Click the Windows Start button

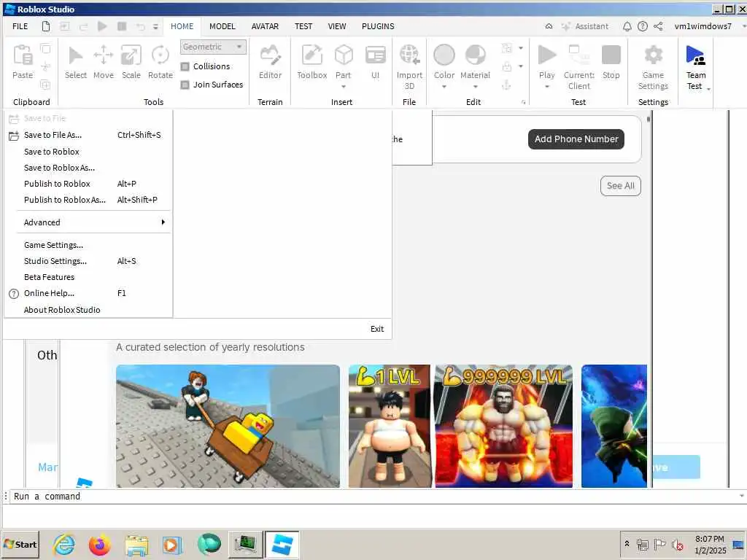(20, 544)
